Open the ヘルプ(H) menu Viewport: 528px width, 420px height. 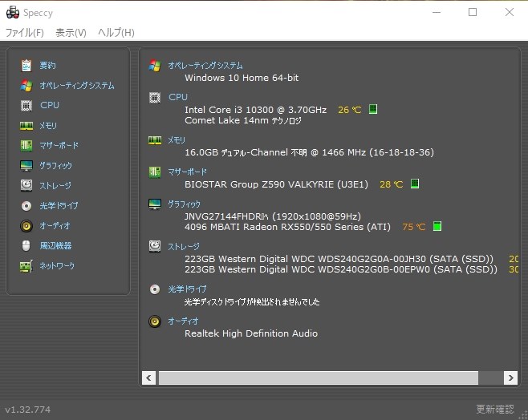pos(116,33)
